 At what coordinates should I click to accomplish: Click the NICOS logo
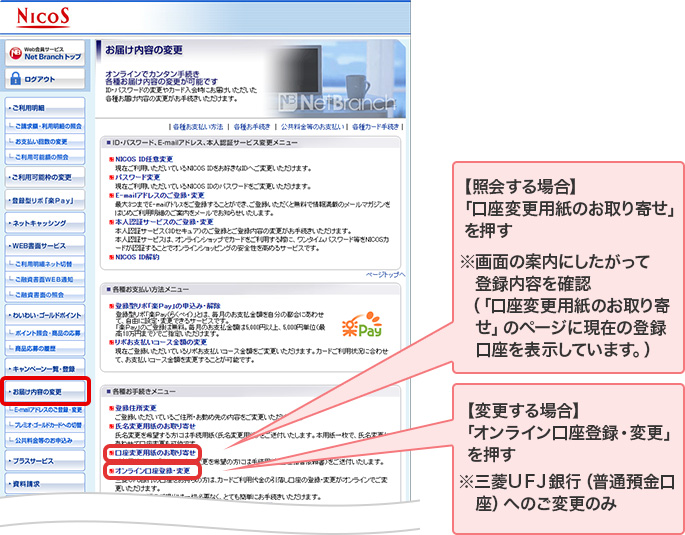tap(43, 17)
